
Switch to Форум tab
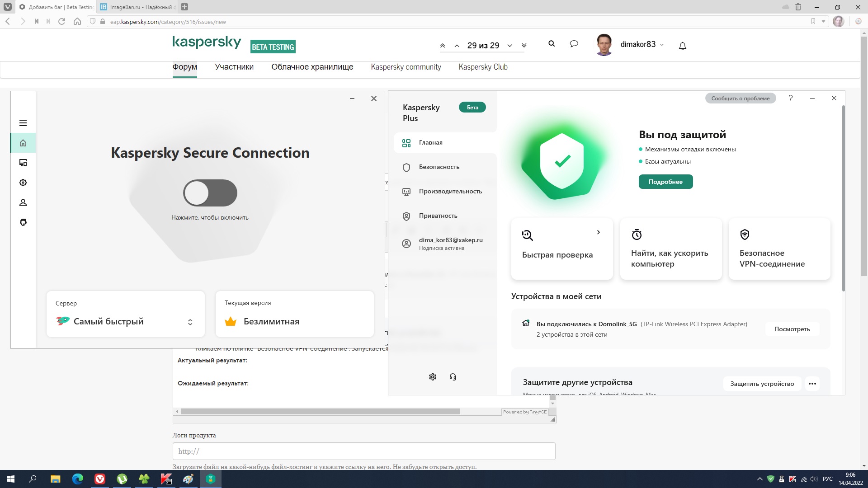click(184, 67)
